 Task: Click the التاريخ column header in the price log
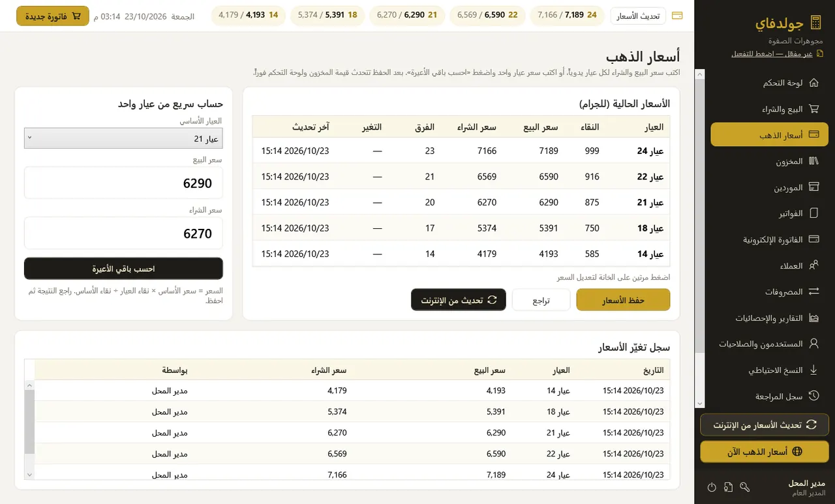click(653, 370)
